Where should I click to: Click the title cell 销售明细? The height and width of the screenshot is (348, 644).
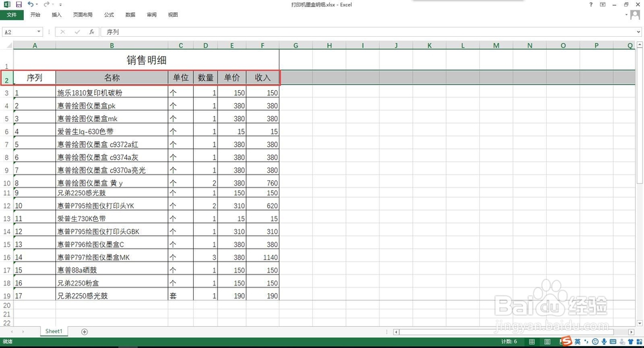[146, 60]
